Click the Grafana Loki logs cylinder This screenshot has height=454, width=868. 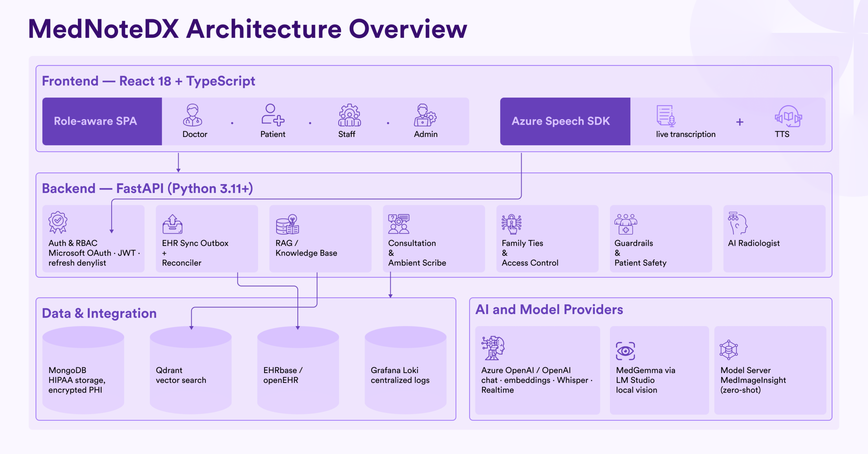(x=406, y=370)
